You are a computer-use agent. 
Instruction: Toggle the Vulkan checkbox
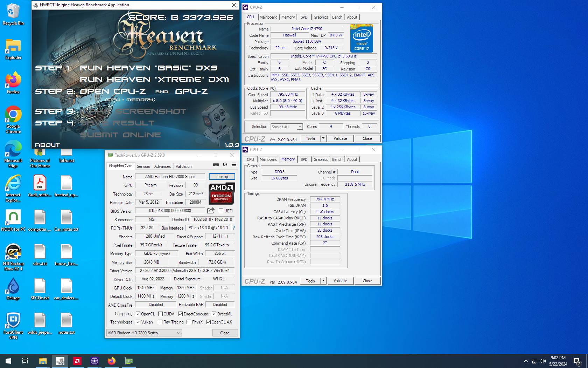click(138, 322)
